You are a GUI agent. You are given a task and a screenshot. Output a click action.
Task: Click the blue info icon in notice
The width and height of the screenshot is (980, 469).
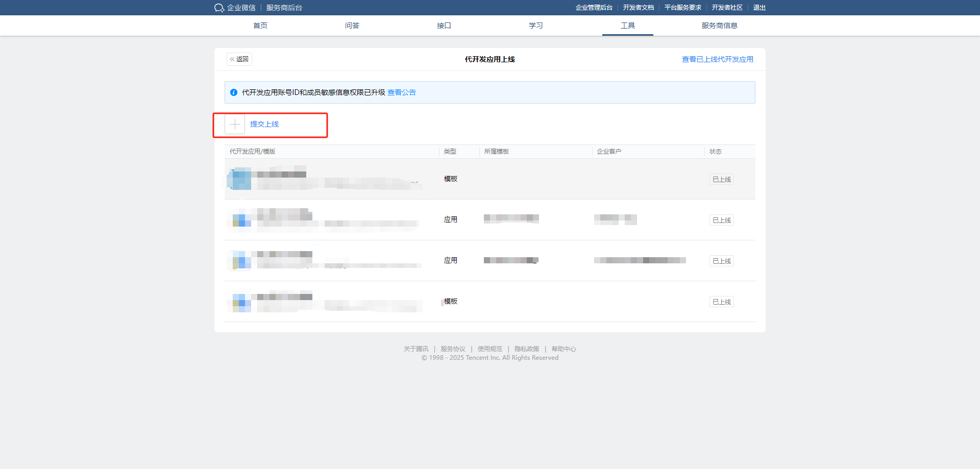[x=234, y=92]
